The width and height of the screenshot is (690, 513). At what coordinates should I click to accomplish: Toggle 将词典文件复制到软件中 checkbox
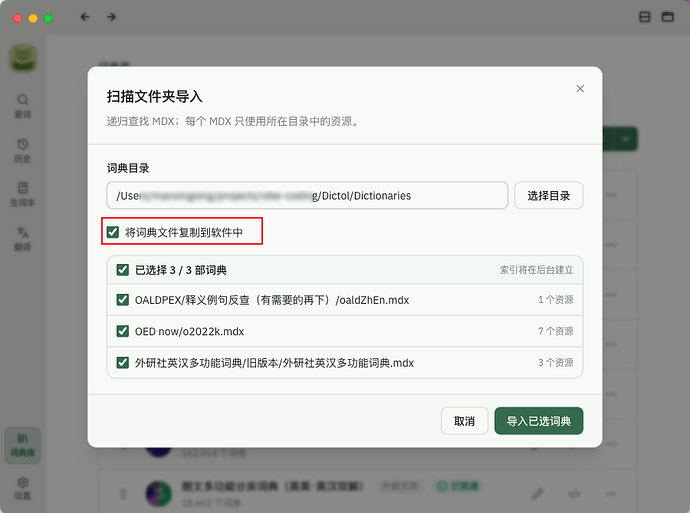tap(113, 232)
